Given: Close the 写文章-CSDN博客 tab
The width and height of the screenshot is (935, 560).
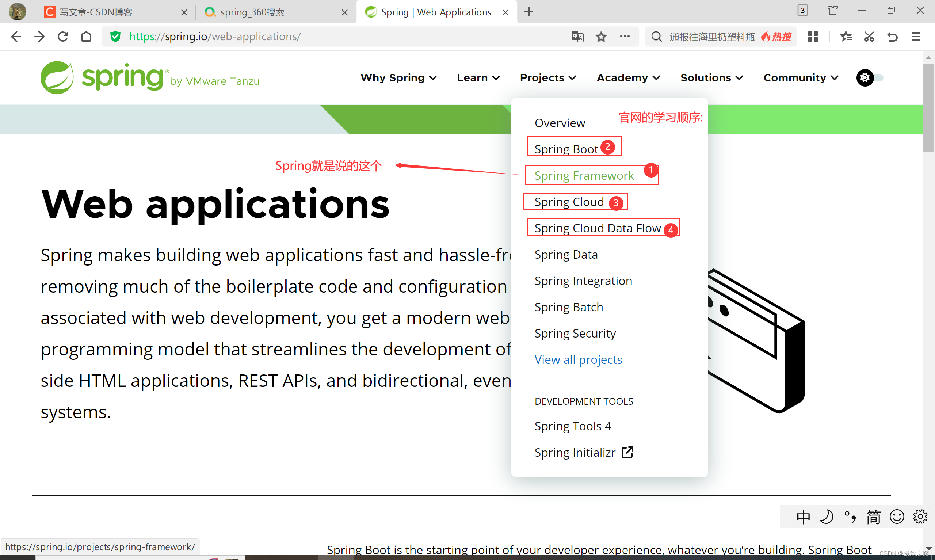Looking at the screenshot, I should [x=184, y=12].
